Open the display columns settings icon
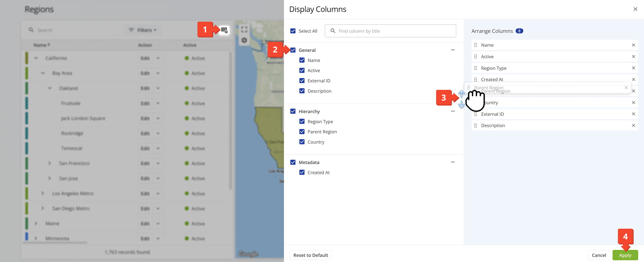644x262 pixels. click(x=224, y=30)
